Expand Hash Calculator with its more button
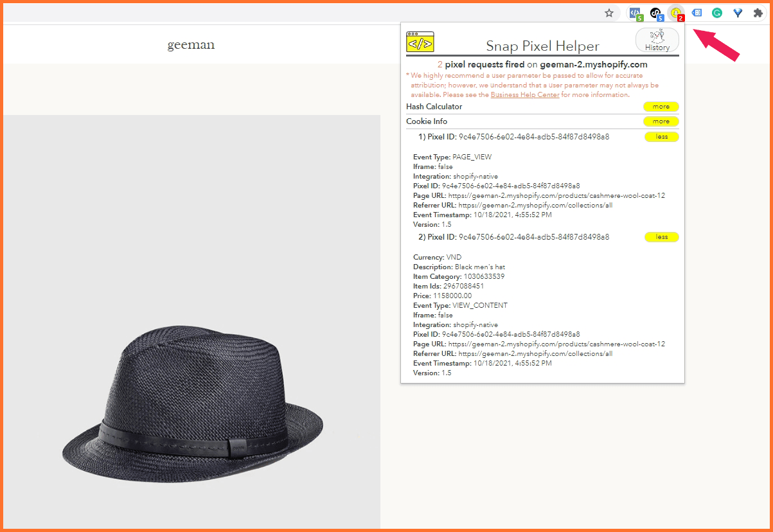 (x=661, y=107)
